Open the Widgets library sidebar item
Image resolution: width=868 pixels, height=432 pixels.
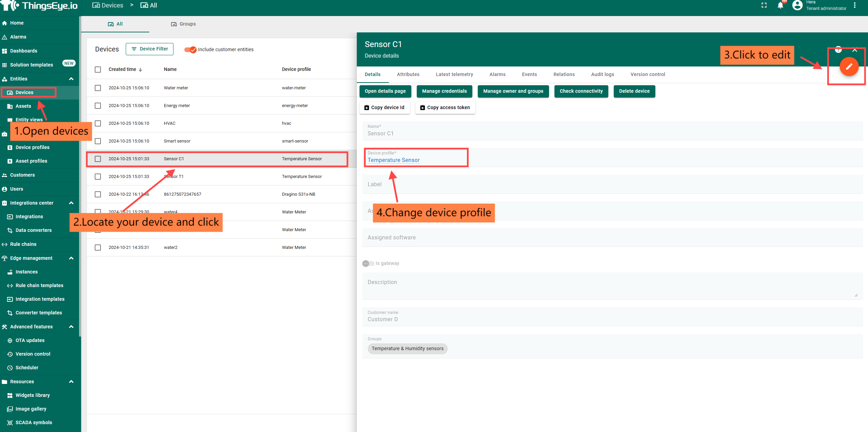(33, 395)
